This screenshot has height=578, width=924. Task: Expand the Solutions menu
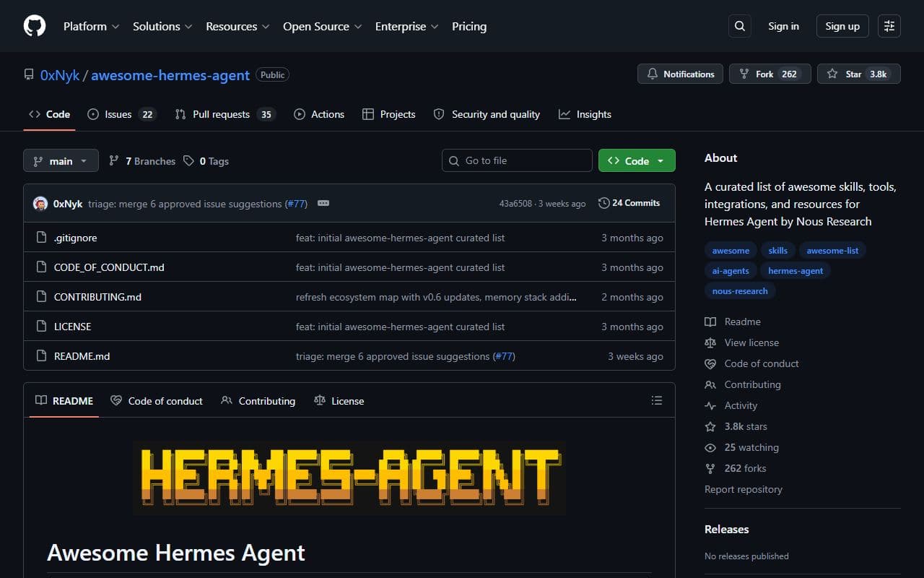click(162, 26)
